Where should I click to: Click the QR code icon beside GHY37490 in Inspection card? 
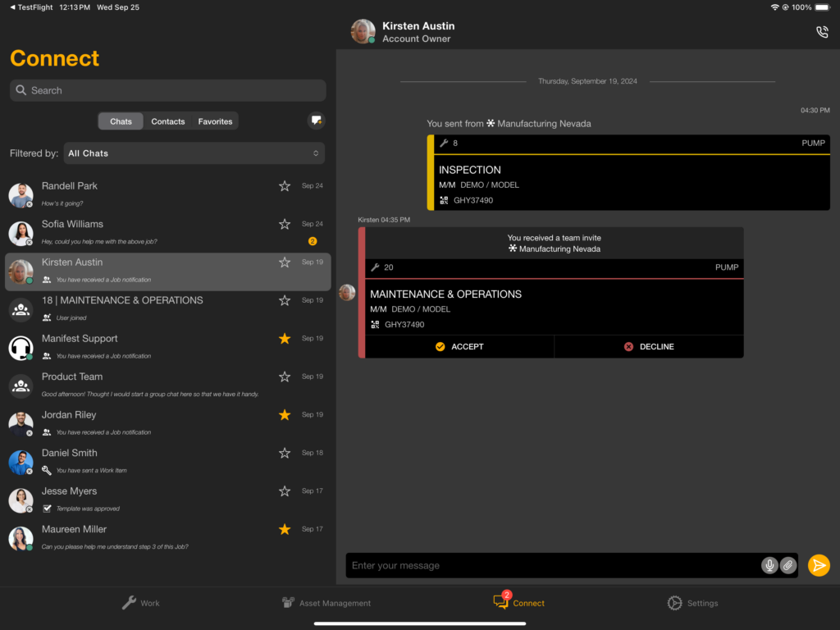tap(444, 200)
